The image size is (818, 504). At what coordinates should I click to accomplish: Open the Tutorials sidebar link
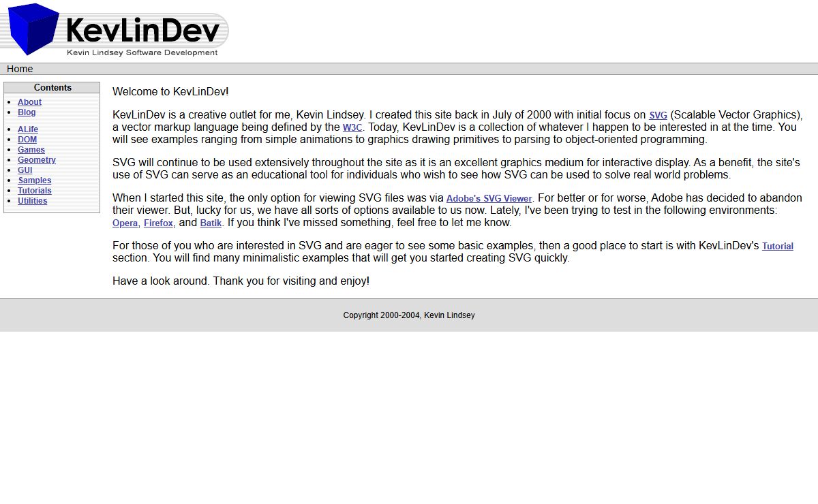pyautogui.click(x=34, y=191)
